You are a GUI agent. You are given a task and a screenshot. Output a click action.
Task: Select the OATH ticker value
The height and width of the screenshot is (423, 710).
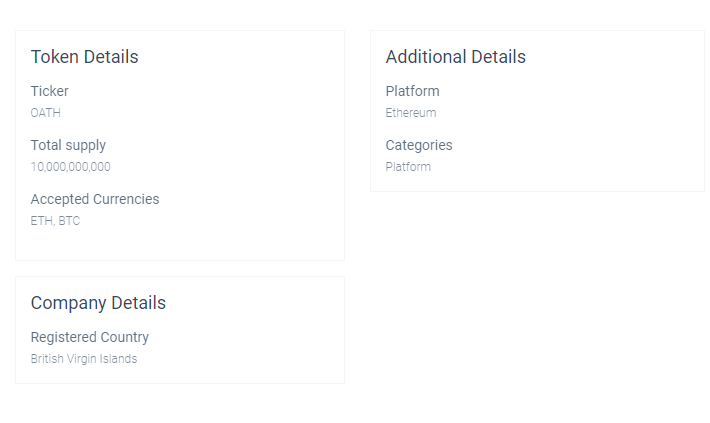tap(45, 113)
